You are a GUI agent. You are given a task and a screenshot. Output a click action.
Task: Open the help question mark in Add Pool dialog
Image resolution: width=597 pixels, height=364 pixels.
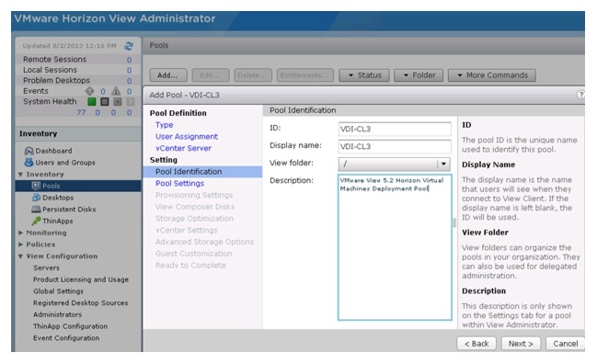point(580,95)
